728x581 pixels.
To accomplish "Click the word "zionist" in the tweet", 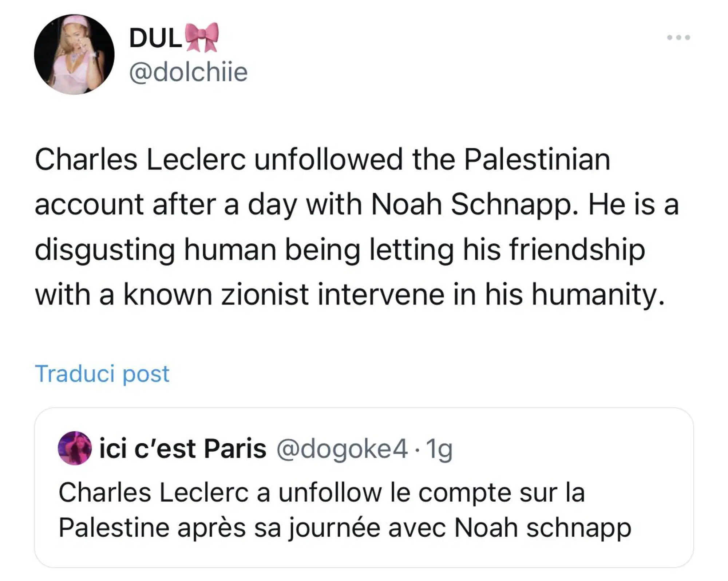I will tap(265, 294).
